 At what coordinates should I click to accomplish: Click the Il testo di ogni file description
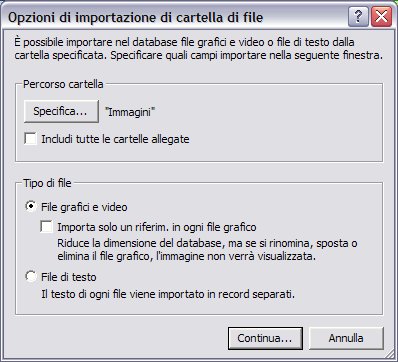coord(168,294)
